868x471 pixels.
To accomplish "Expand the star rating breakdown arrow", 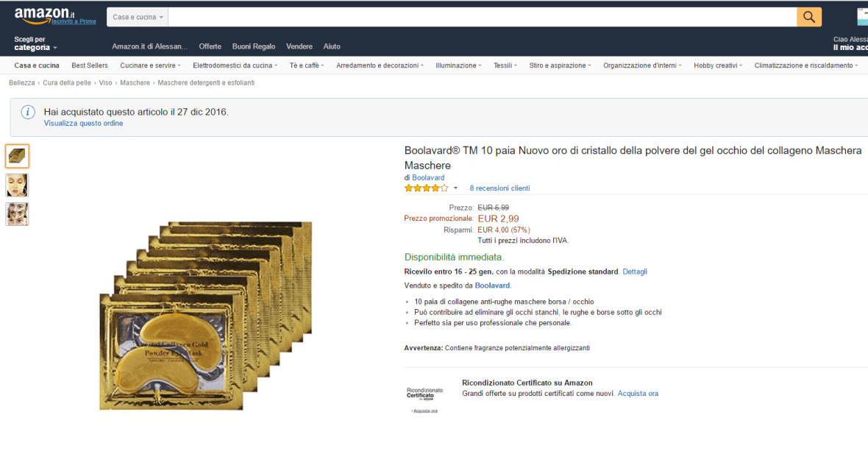I will [x=455, y=188].
